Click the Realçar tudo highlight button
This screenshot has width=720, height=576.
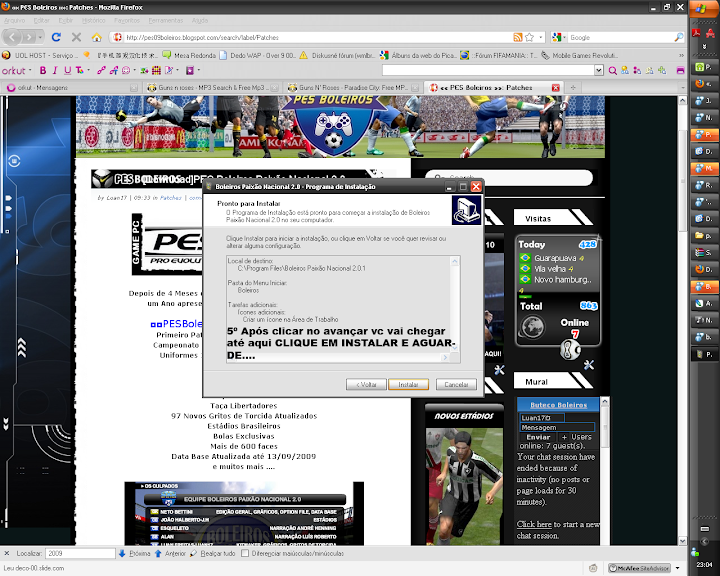click(214, 553)
